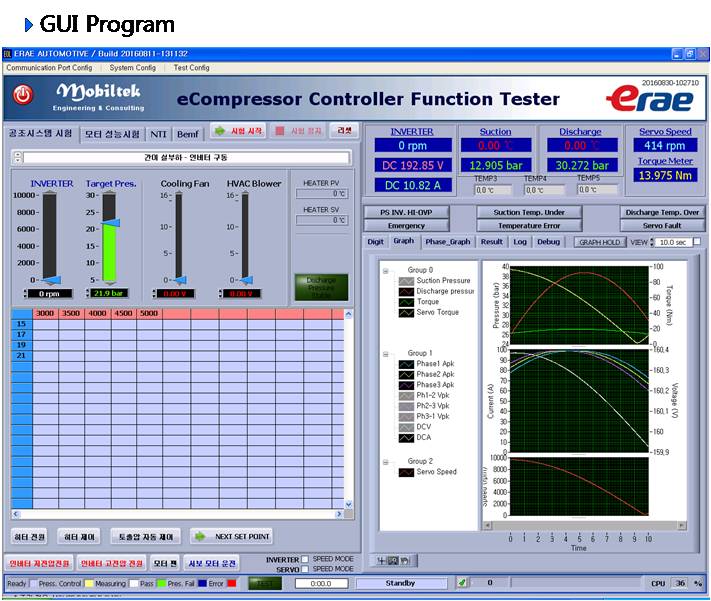Switch to the Bemf tab

click(x=188, y=134)
